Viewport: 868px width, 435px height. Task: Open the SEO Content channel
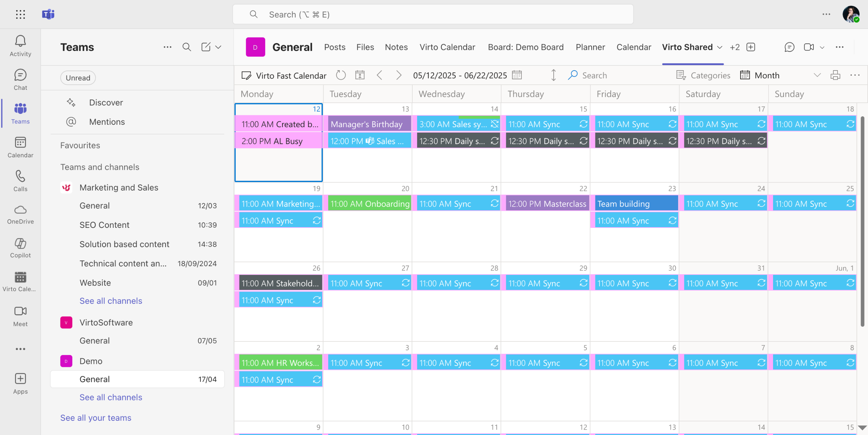[x=104, y=225]
